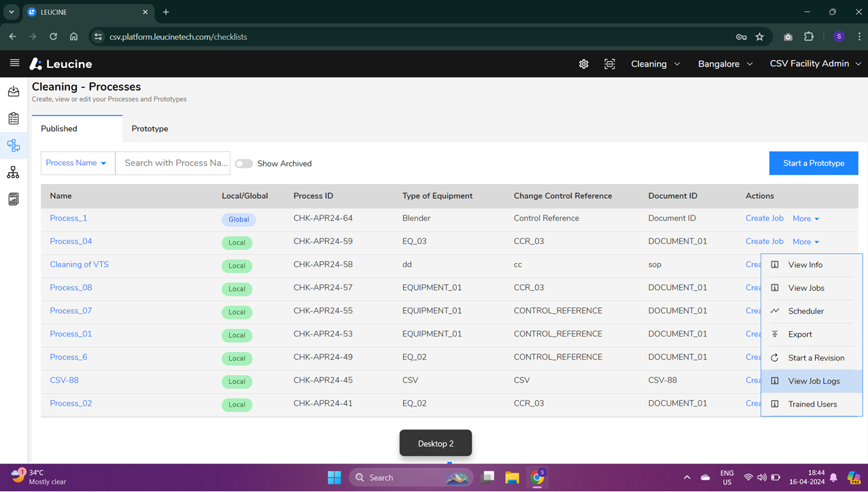
Task: Expand the Bangalore facility dropdown
Action: [x=725, y=63]
